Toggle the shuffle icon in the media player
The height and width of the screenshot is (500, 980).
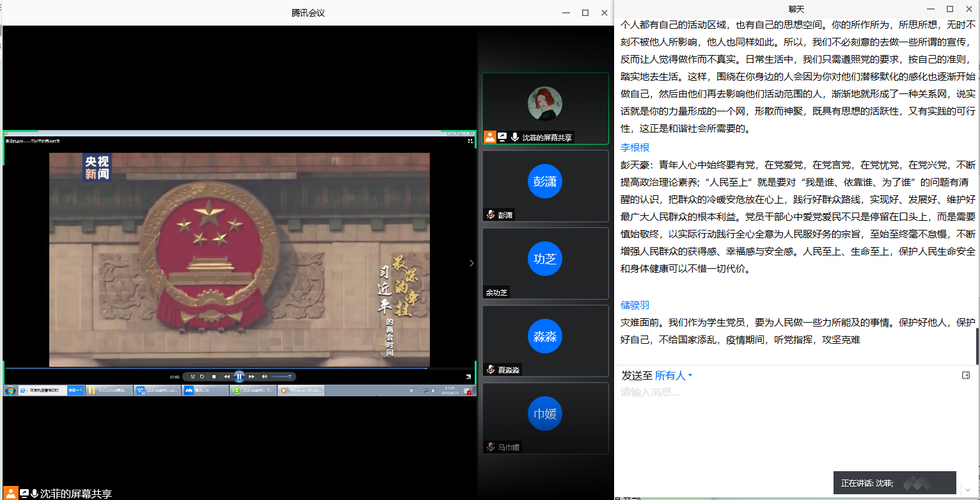(x=193, y=376)
